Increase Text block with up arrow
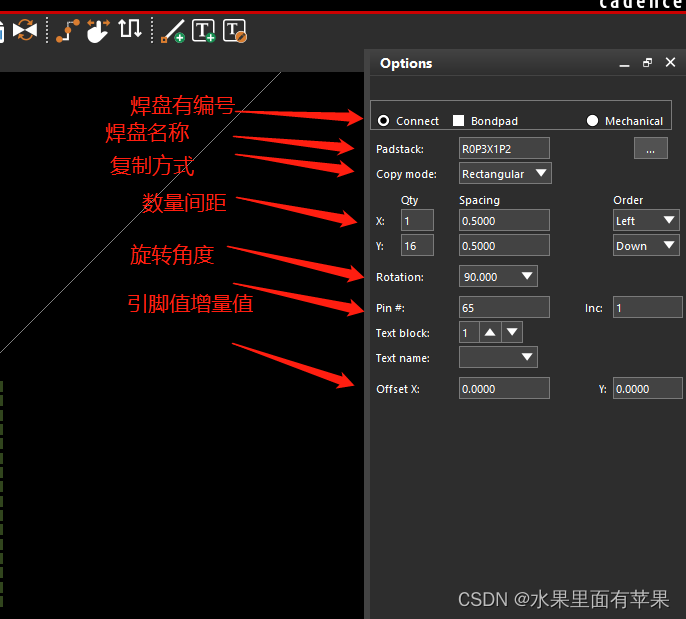Image resolution: width=686 pixels, height=619 pixels. (x=490, y=332)
